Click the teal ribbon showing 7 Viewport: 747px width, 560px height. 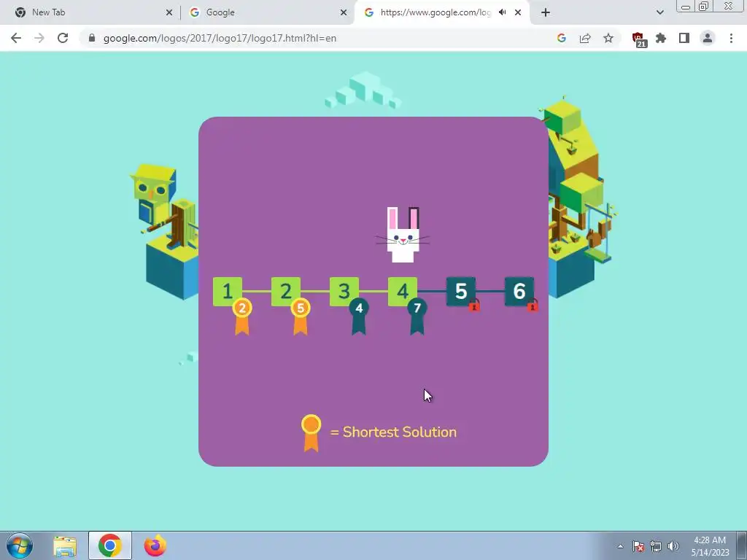point(417,316)
